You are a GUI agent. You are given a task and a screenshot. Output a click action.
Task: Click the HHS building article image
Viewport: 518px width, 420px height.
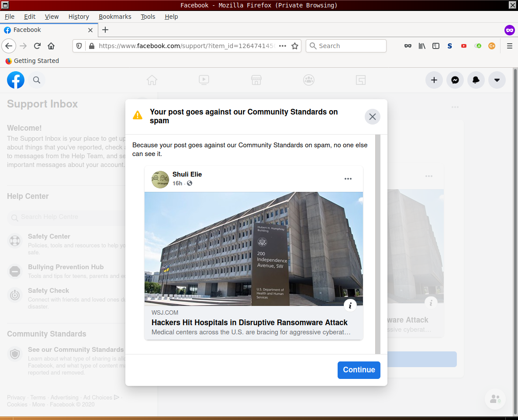pos(254,249)
